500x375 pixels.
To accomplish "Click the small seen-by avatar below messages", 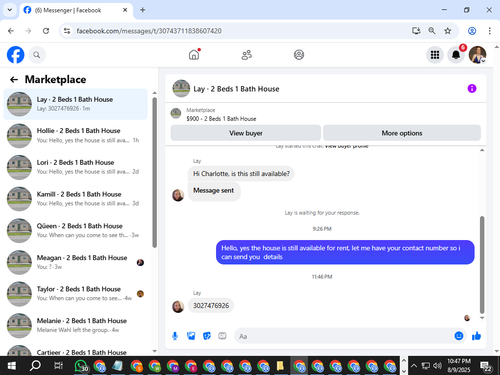I will [x=467, y=318].
